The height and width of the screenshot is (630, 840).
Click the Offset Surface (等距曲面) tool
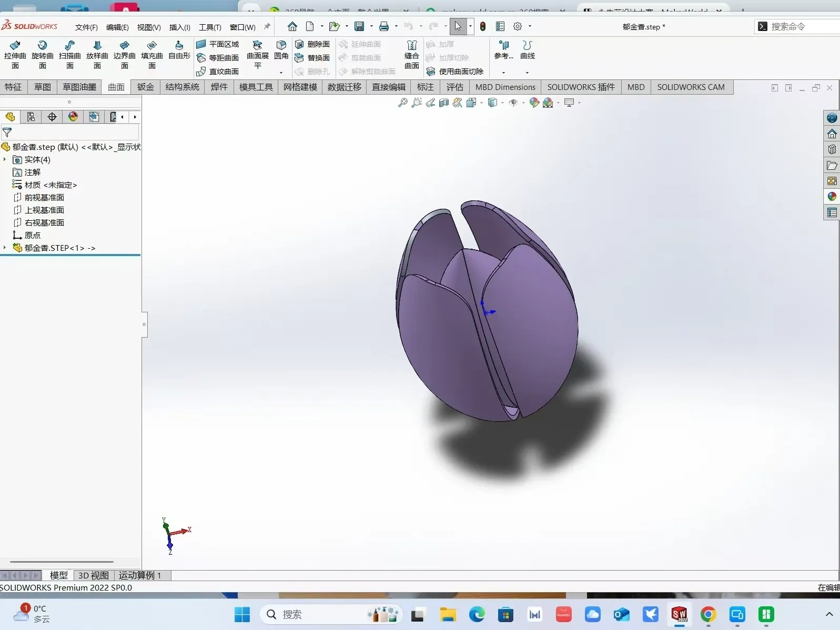click(218, 58)
